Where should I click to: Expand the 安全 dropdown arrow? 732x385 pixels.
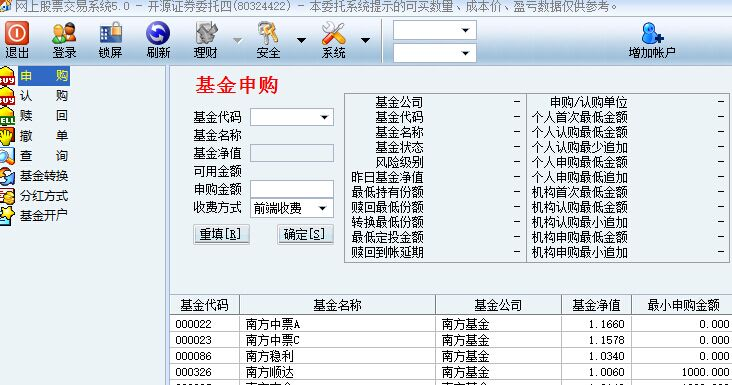tap(302, 41)
